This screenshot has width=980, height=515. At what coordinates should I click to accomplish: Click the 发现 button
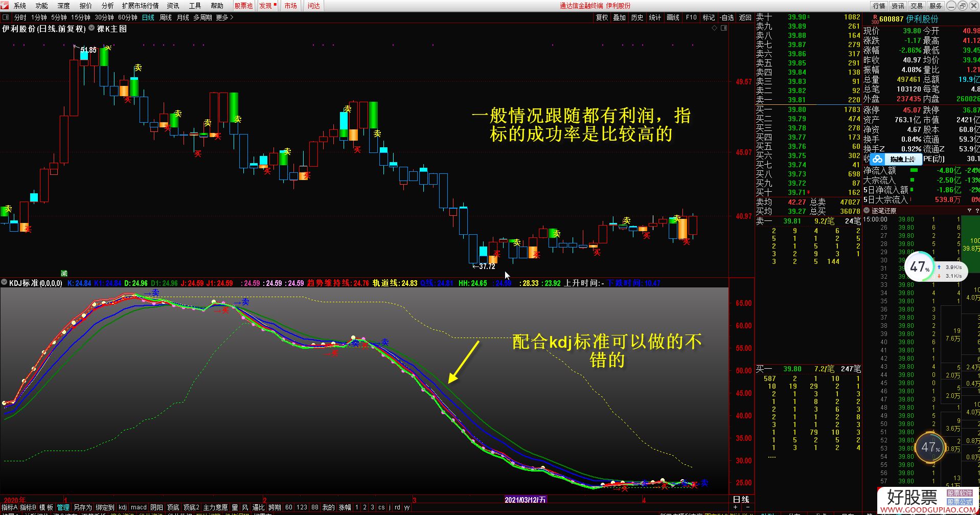(267, 6)
